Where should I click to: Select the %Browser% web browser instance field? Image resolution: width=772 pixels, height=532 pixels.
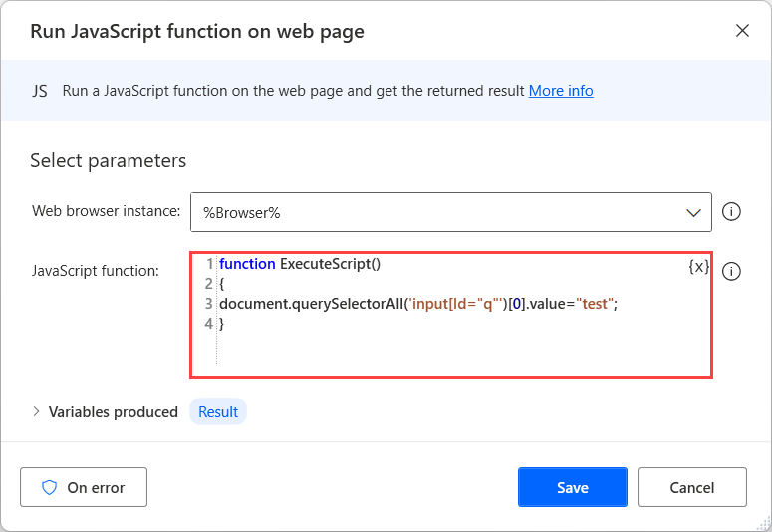pos(438,212)
